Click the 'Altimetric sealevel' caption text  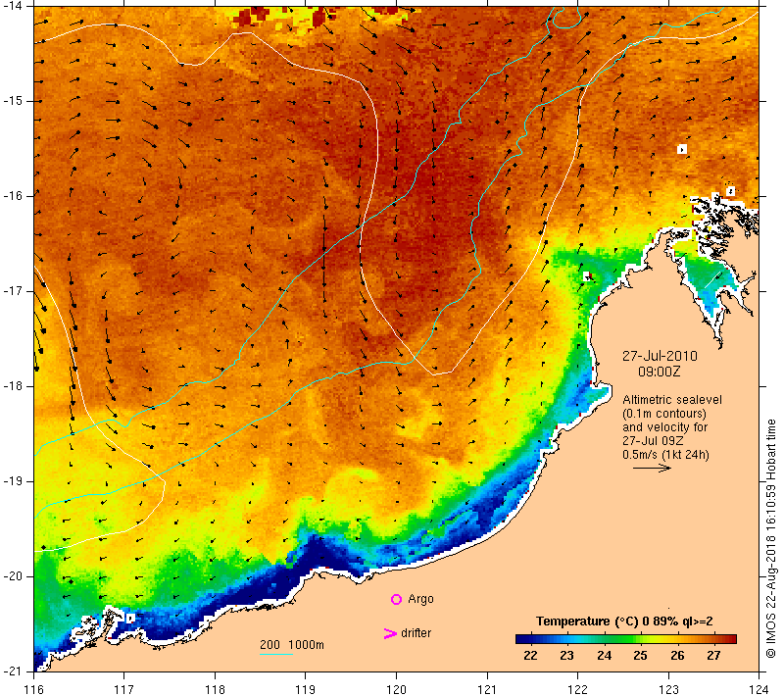point(672,400)
